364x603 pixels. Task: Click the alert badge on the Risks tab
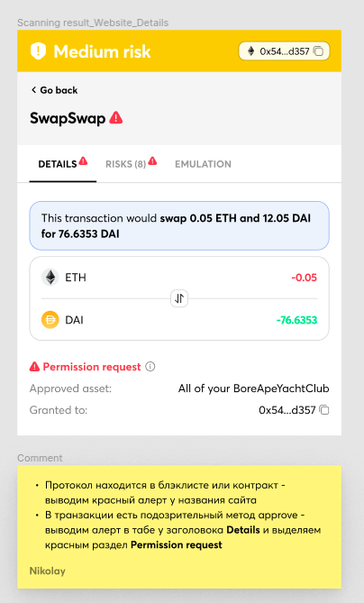click(x=152, y=160)
